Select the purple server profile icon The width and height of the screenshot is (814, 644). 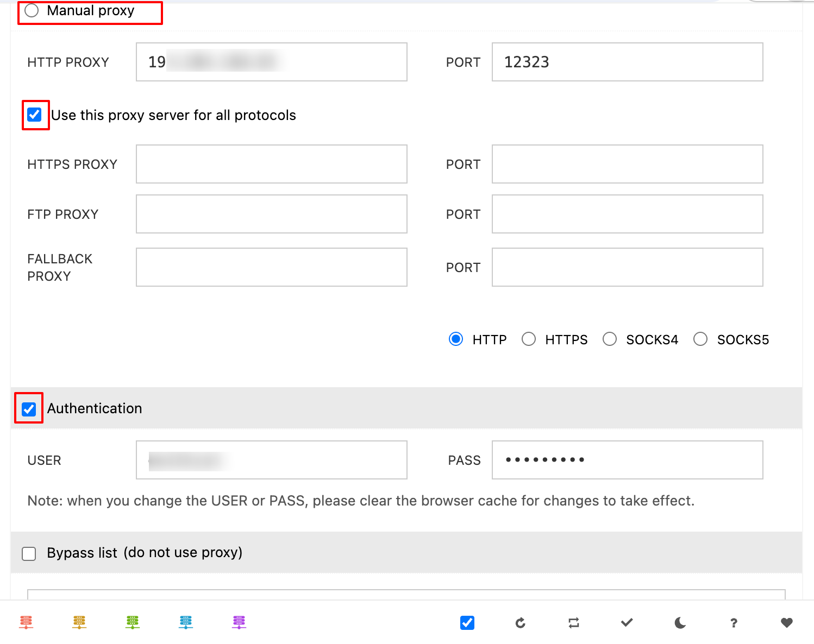coord(239,622)
